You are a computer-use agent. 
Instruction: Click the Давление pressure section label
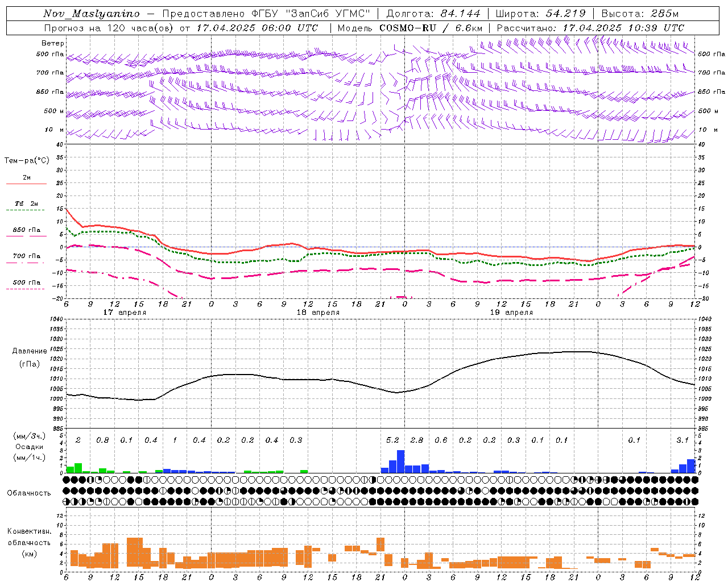pyautogui.click(x=30, y=351)
